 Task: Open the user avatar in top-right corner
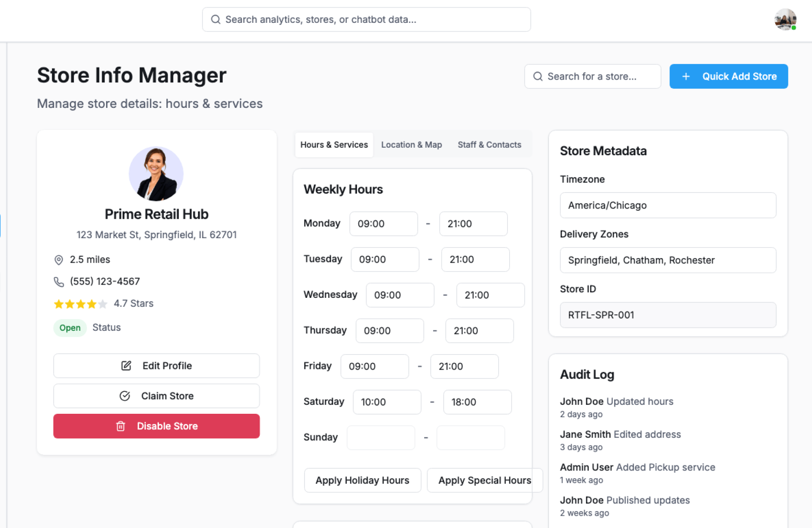coord(785,19)
